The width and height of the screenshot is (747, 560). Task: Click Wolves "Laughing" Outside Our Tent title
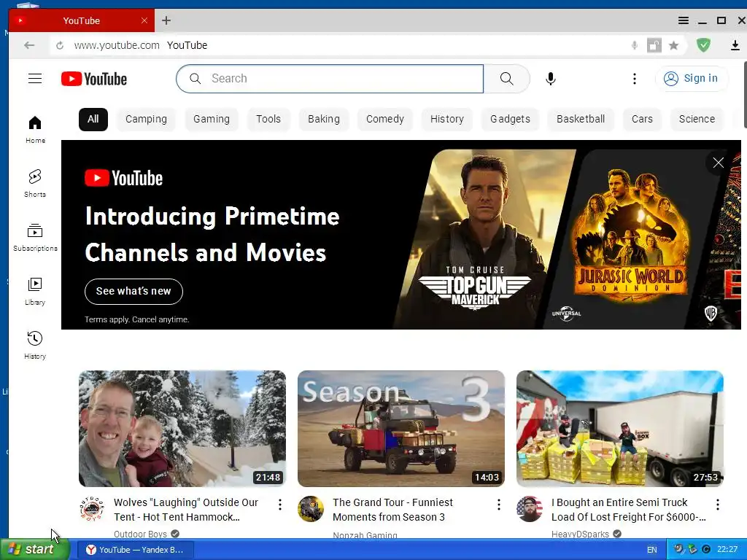(186, 510)
